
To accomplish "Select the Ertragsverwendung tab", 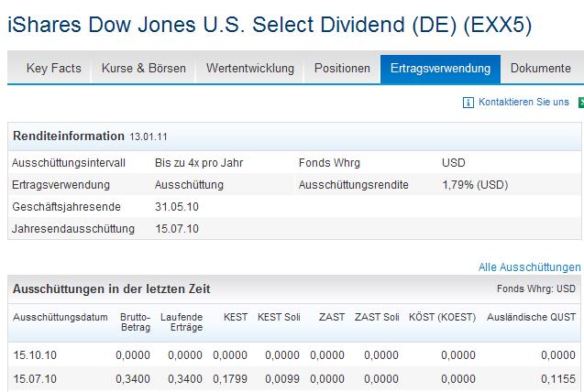I will [440, 69].
